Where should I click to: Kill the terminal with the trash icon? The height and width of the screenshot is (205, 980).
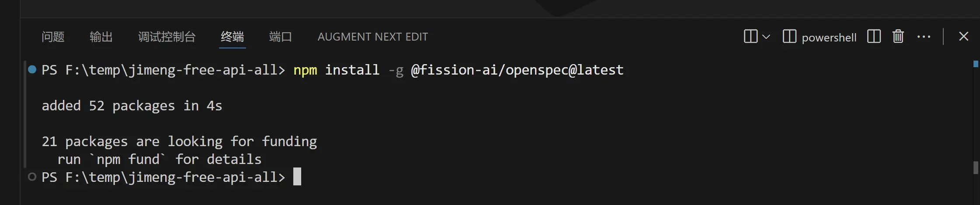[898, 36]
